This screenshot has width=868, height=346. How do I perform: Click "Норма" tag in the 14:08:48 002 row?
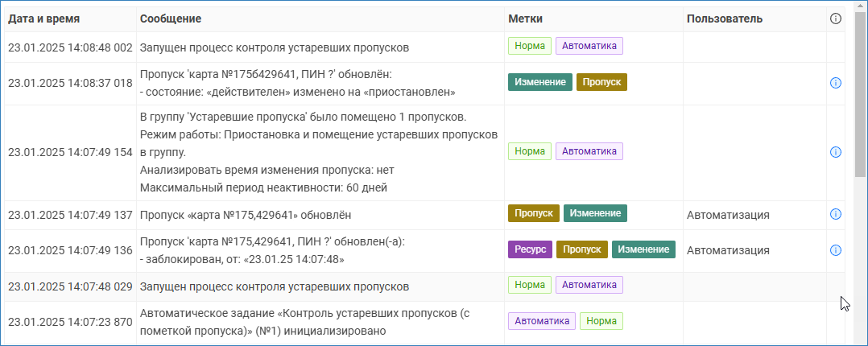click(x=529, y=46)
